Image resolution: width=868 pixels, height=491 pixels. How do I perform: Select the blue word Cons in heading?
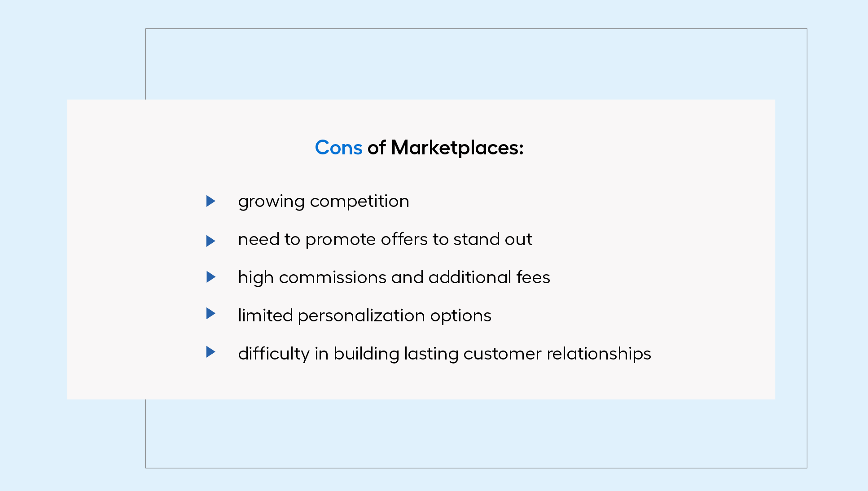(x=338, y=148)
